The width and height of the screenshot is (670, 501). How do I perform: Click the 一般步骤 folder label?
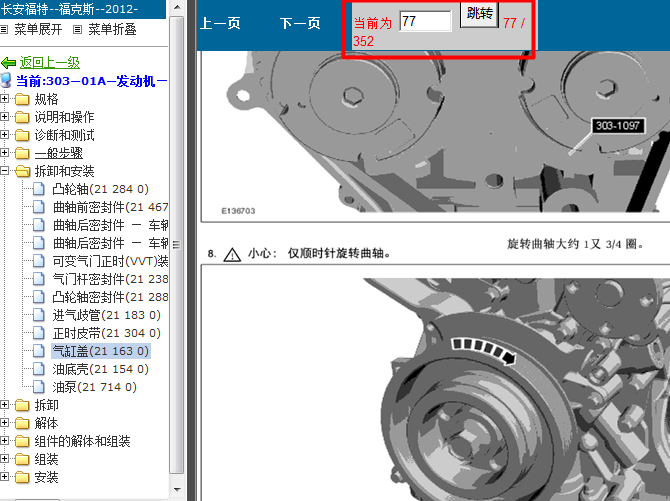pos(59,153)
